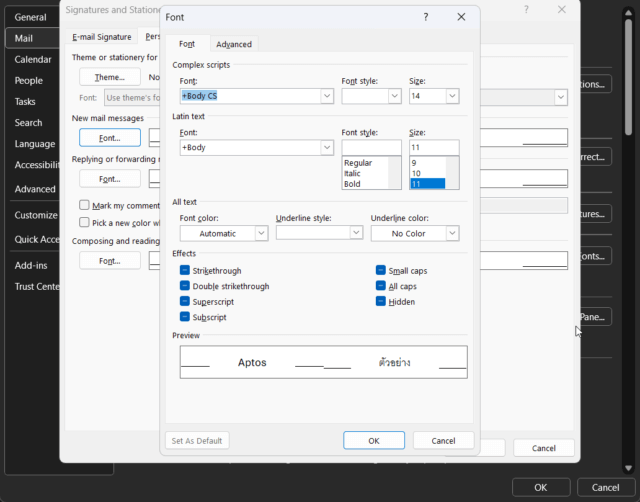This screenshot has height=502, width=640.
Task: Select Italic font style
Action: click(352, 173)
